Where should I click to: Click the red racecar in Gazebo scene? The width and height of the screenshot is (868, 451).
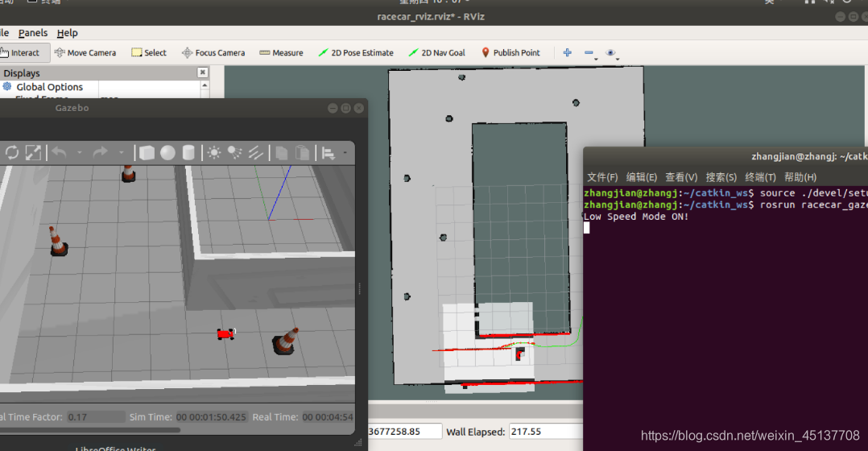(225, 333)
